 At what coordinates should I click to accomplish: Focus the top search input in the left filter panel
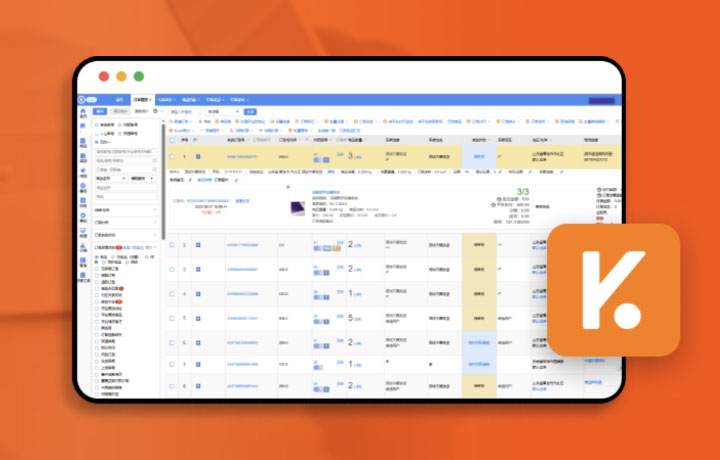coord(126,151)
